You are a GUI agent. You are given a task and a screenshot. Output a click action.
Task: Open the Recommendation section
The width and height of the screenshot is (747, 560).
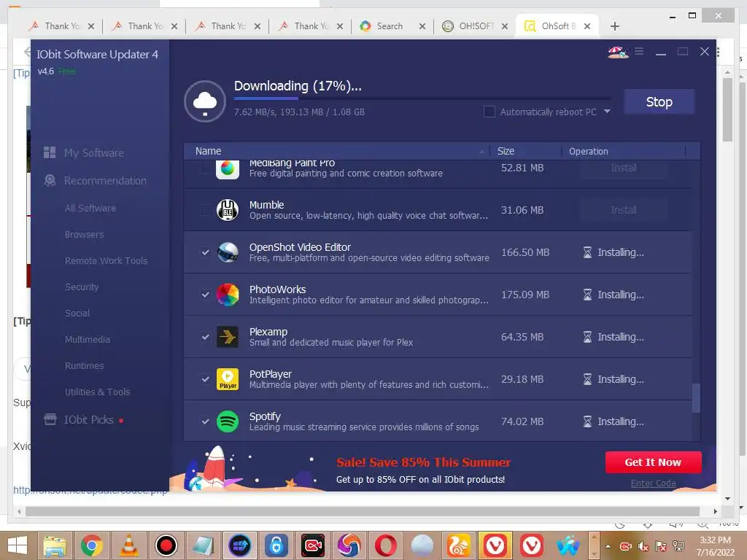pos(105,181)
